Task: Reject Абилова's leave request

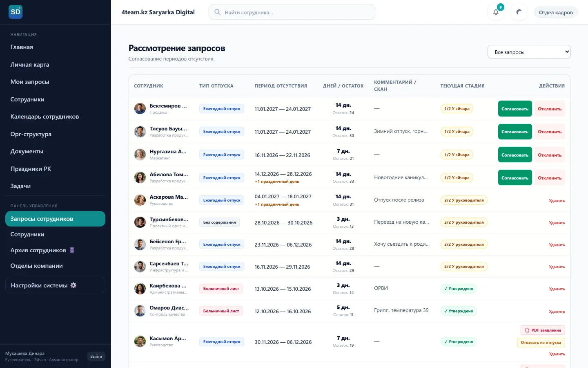Action: click(x=550, y=178)
